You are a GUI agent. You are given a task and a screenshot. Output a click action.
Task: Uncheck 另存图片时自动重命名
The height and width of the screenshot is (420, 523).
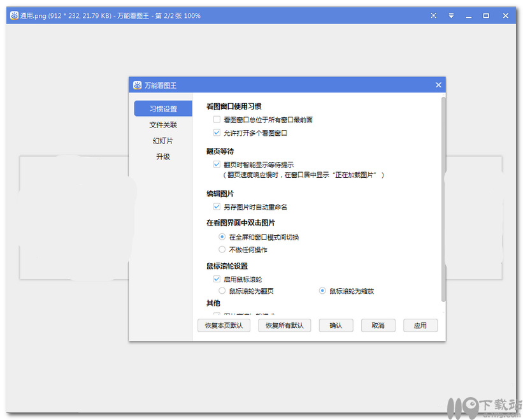[217, 207]
